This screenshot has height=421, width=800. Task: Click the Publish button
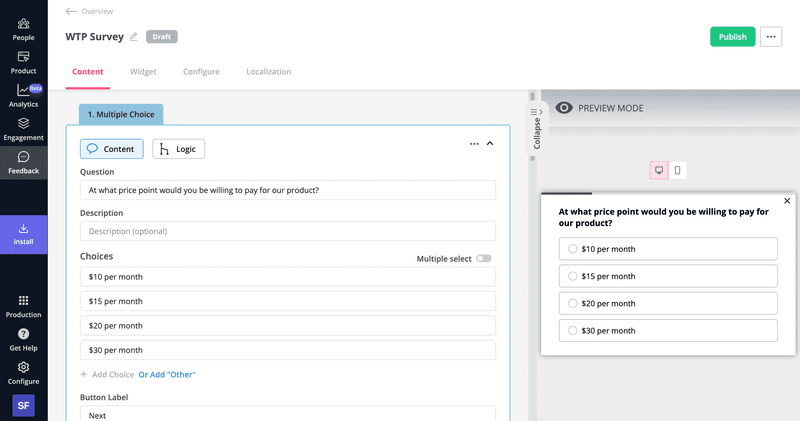point(732,37)
